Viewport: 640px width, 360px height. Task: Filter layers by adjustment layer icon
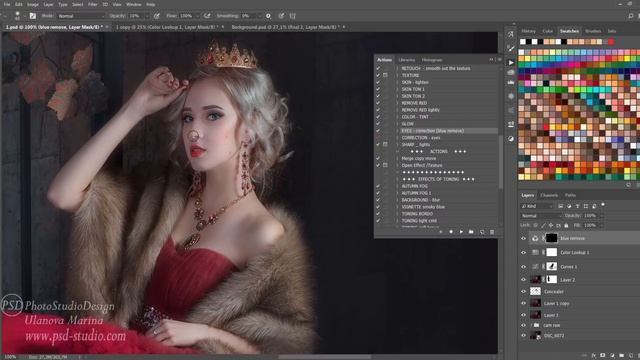569,206
